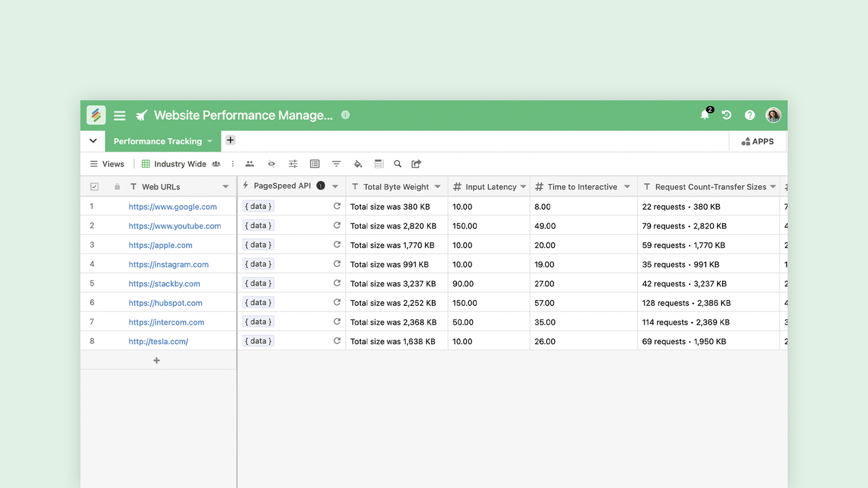Open revision history icon

[x=727, y=115]
